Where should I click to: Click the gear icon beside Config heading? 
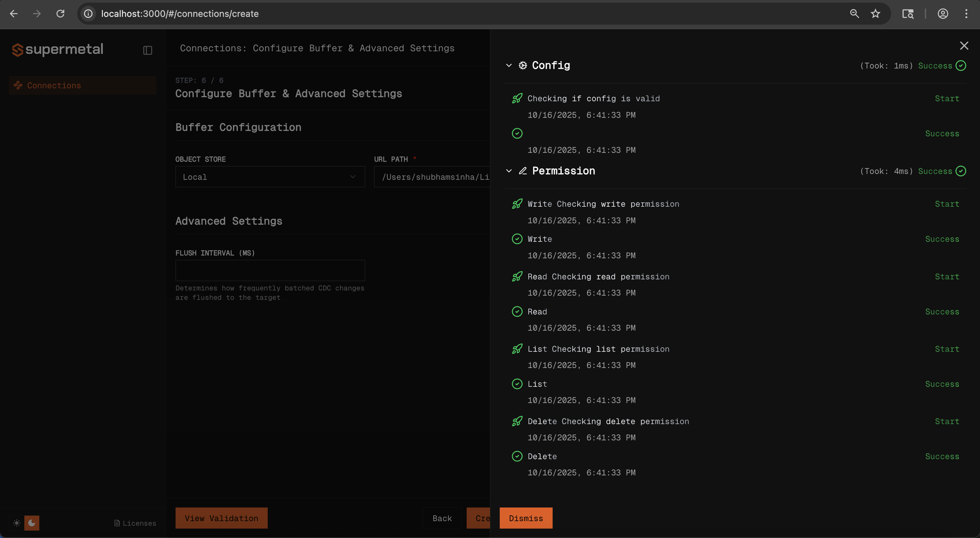tap(523, 65)
